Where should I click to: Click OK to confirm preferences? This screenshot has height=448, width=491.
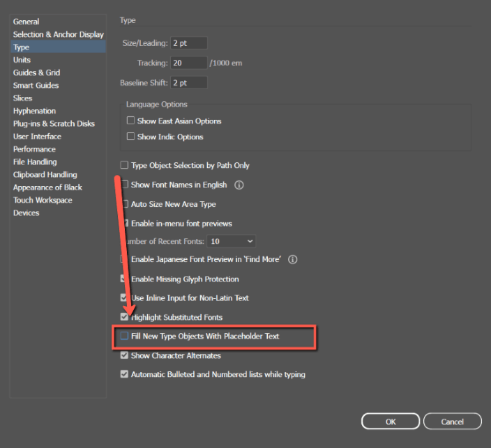tap(391, 422)
